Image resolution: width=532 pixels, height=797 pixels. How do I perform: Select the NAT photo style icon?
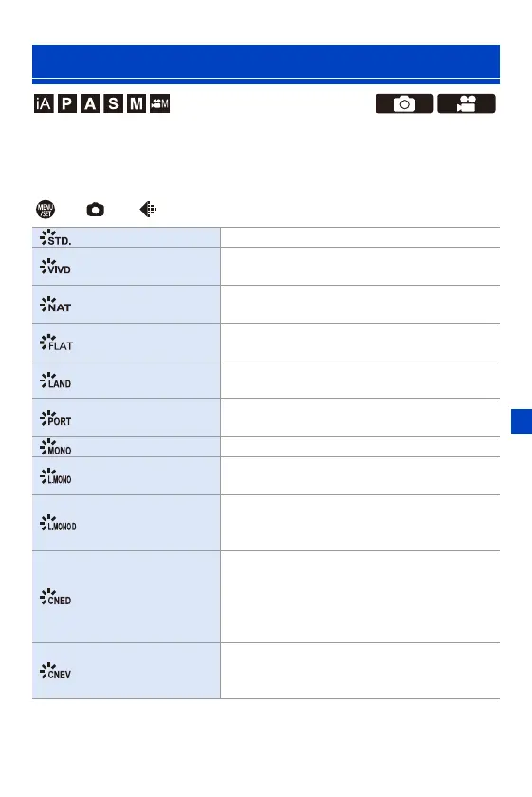click(x=55, y=305)
